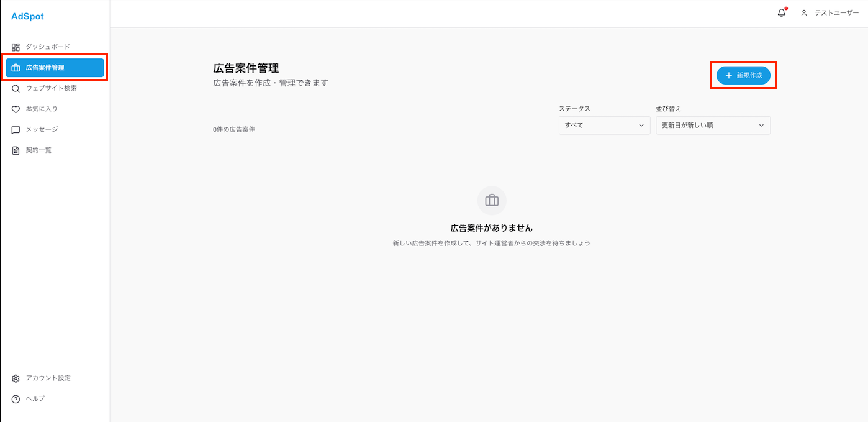Click the briefcase icon for 広告案件管理

(16, 68)
